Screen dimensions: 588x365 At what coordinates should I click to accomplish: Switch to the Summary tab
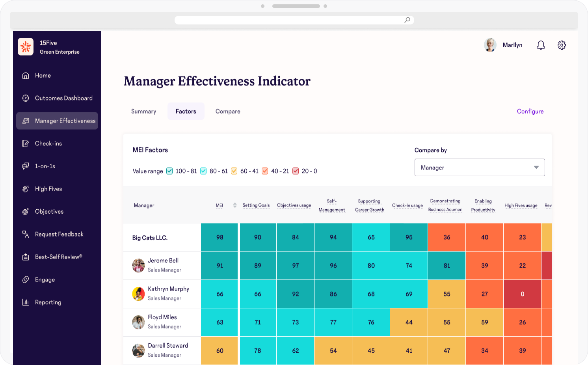click(x=143, y=112)
